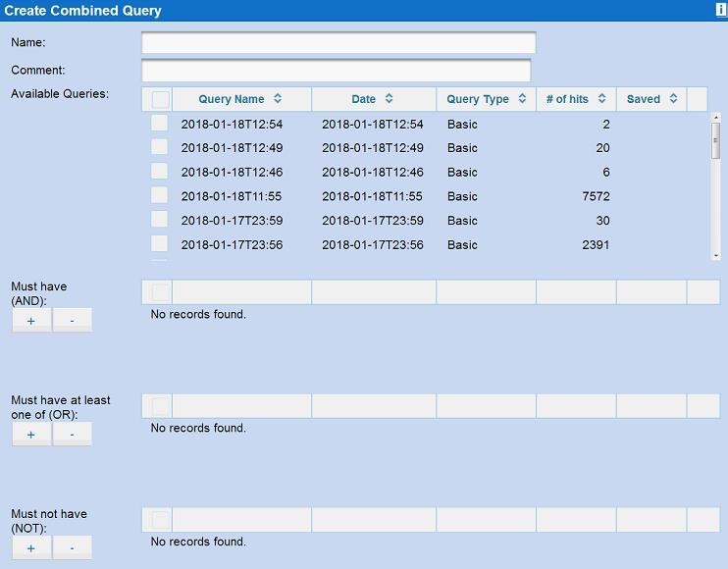728x569 pixels.
Task: Click date cell 2018-01-18T12:49
Action: point(373,148)
